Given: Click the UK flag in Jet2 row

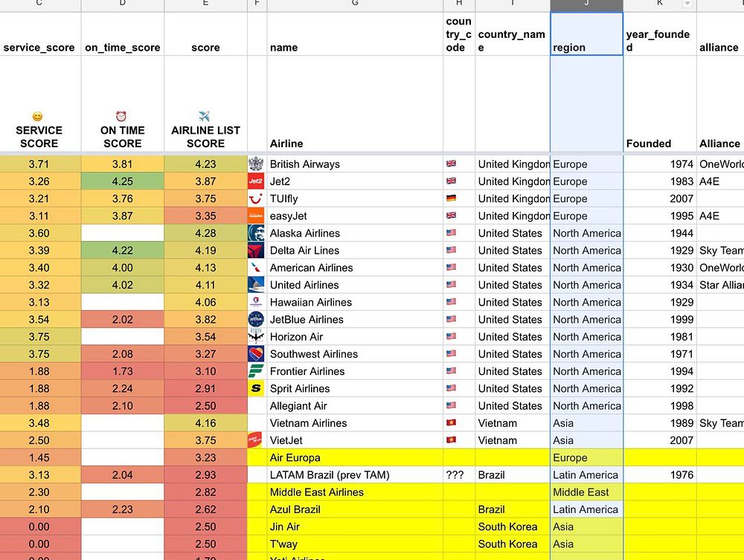Looking at the screenshot, I should click(452, 181).
